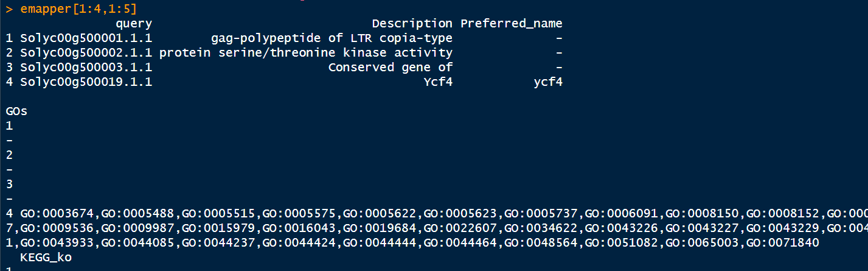The width and height of the screenshot is (868, 271).
Task: Click the GO:0003674 term
Action: tap(57, 214)
